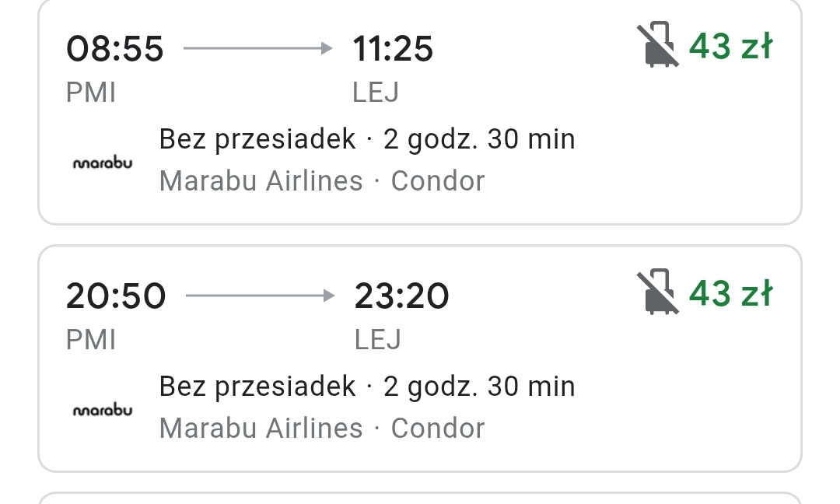
Task: Click the LEJ airport code under 23:20
Action: coord(378,340)
